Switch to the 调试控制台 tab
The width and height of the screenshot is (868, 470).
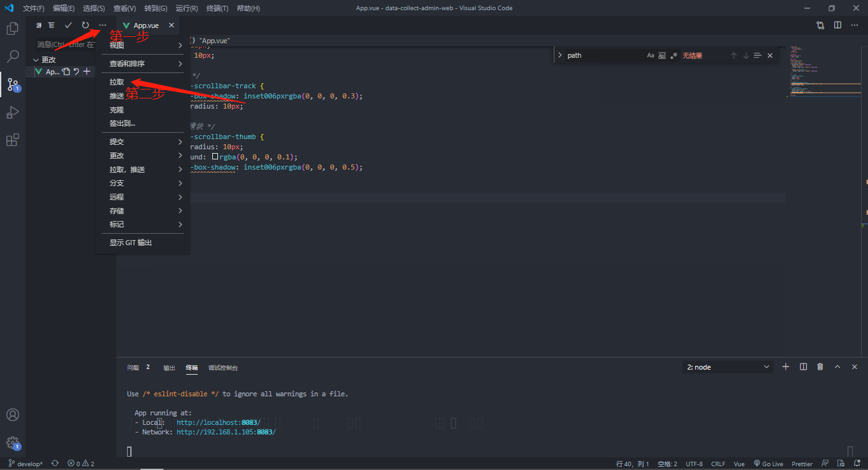pyautogui.click(x=223, y=368)
